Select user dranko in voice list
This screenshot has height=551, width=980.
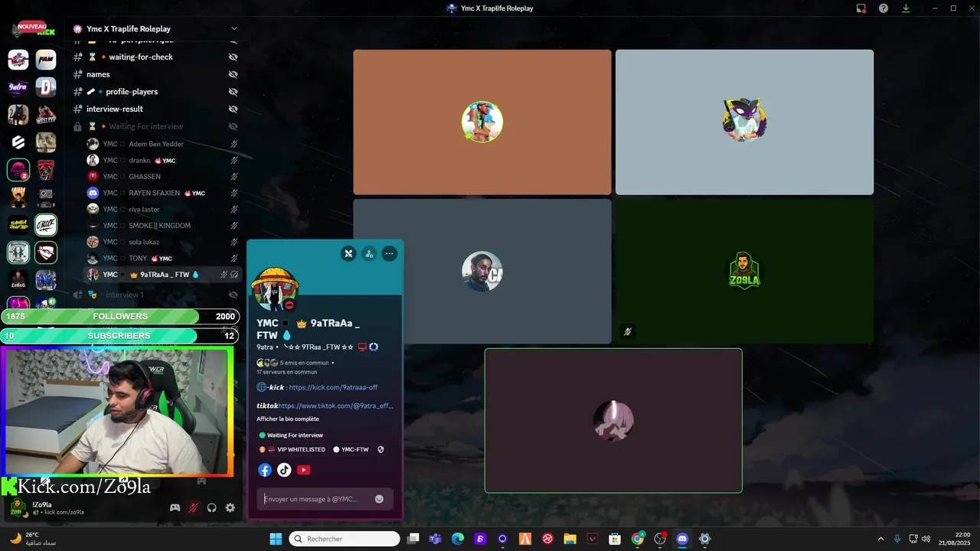point(162,161)
